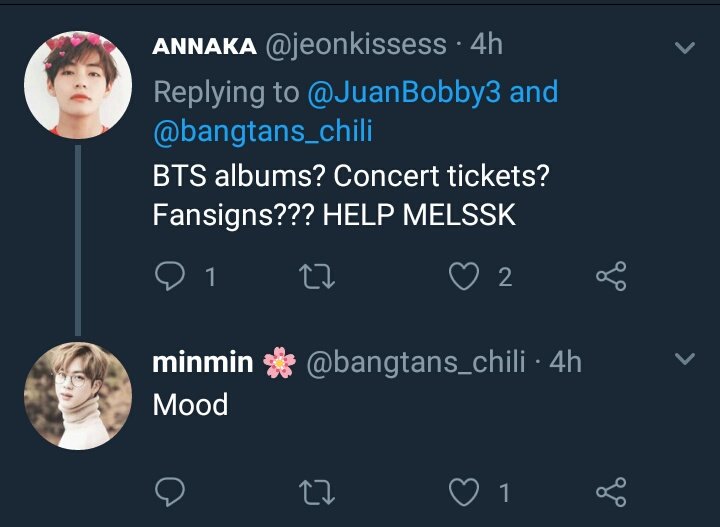Image resolution: width=720 pixels, height=527 pixels.
Task: Open minmin display name profile
Action: [x=203, y=362]
